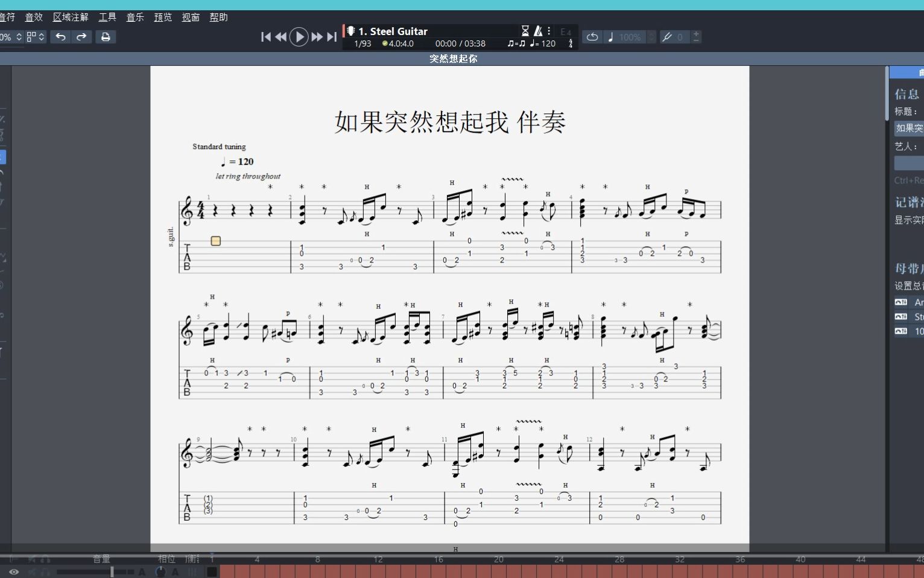Click the artist input field in the info panel
Viewport: 924px width, 578px height.
coord(909,163)
